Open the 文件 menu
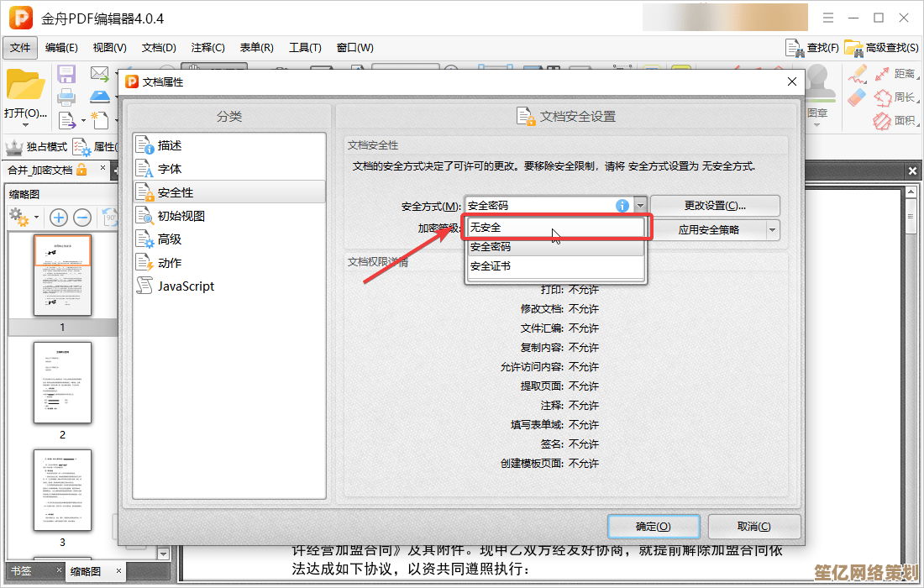 click(x=20, y=48)
